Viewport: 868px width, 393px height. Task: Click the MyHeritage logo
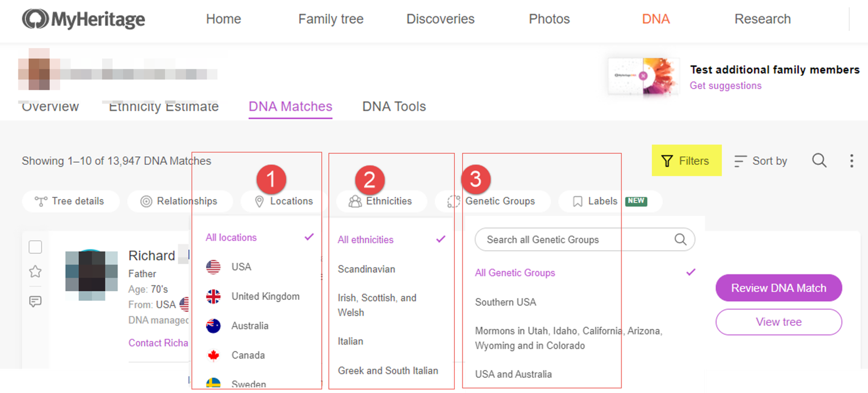click(x=84, y=19)
